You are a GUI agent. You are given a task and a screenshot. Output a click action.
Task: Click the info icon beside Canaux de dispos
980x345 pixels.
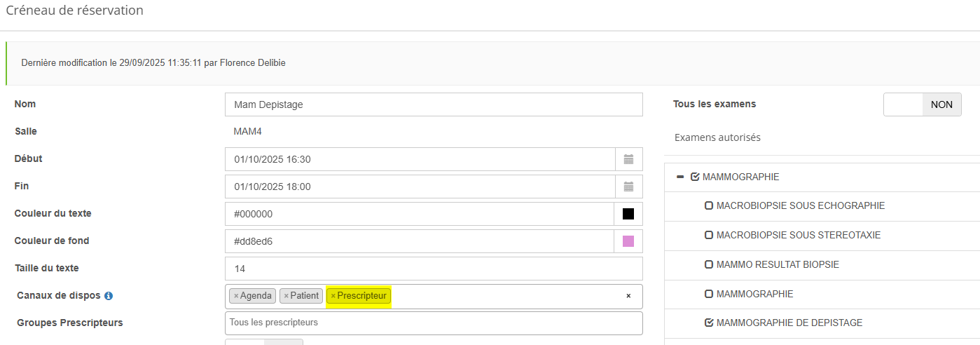click(109, 296)
